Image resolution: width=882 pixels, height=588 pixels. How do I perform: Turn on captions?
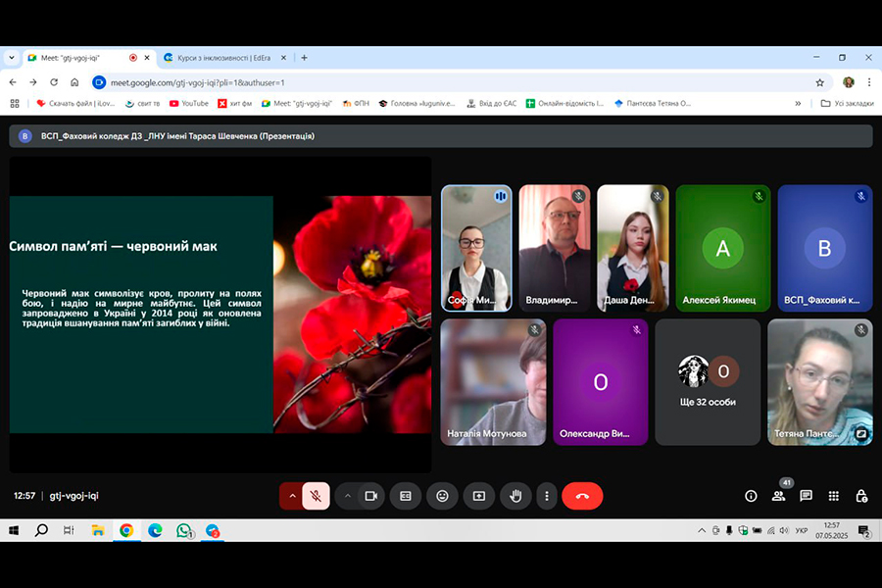click(406, 496)
